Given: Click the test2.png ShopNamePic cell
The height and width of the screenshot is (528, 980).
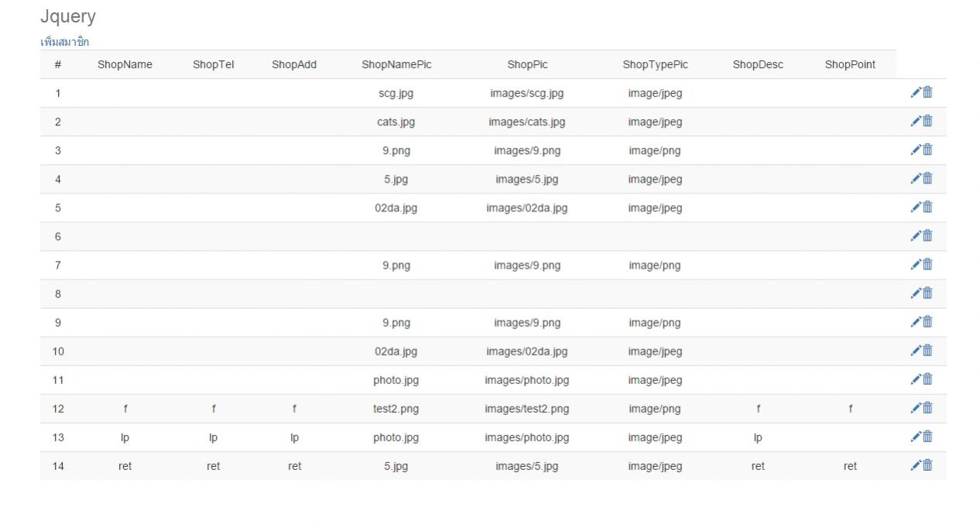Looking at the screenshot, I should pos(396,409).
